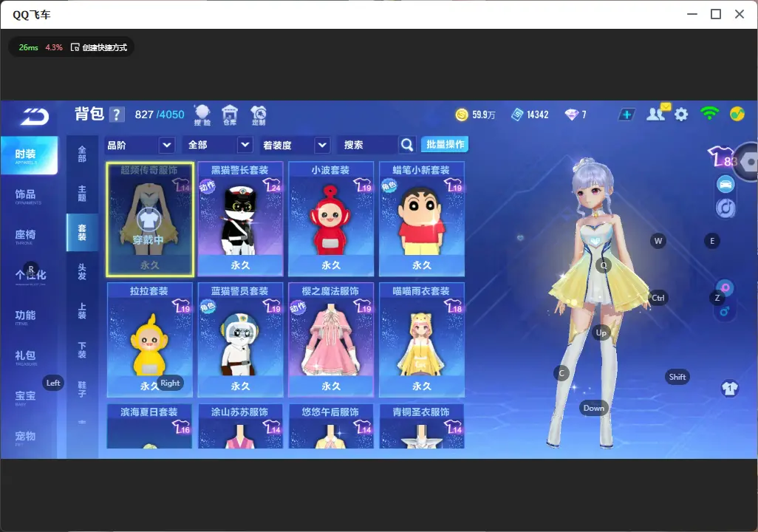Click the blue coupon currency icon

(x=517, y=115)
